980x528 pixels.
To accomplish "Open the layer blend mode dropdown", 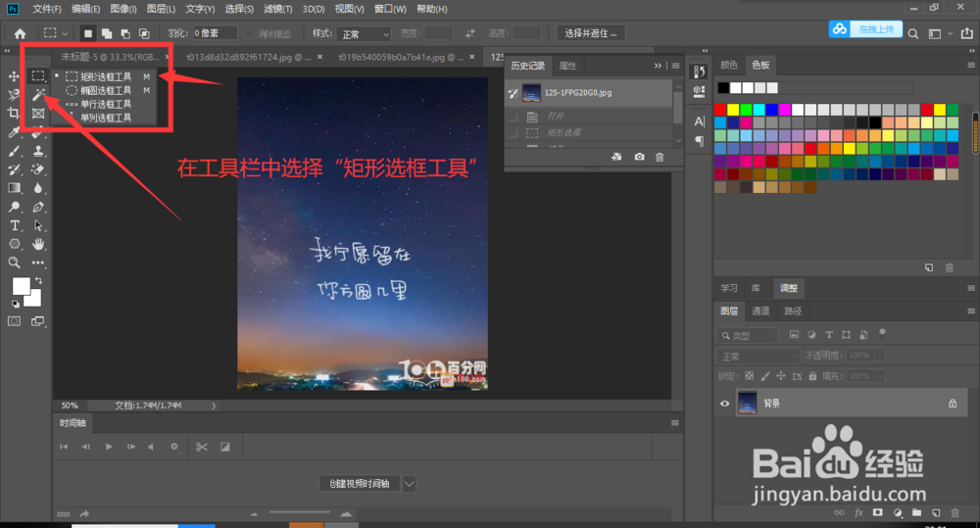I will pos(758,356).
